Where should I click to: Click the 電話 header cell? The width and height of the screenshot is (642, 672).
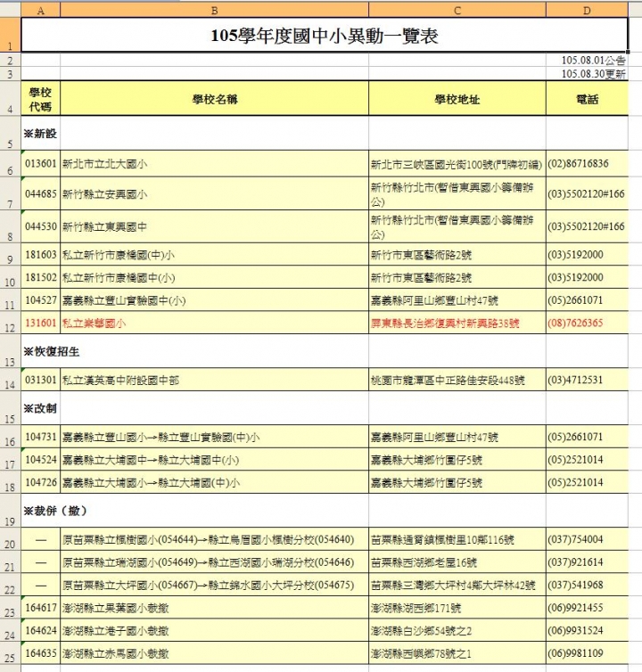click(587, 99)
